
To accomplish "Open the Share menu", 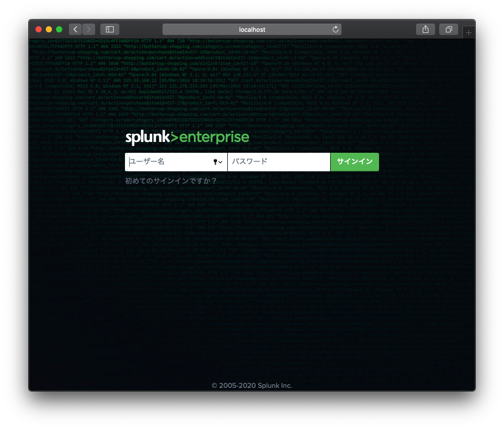I will pos(425,30).
